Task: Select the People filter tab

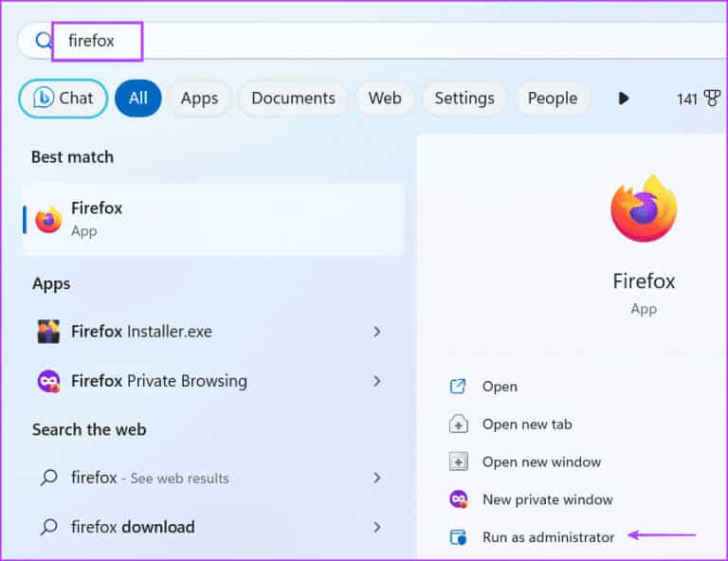Action: pos(553,98)
